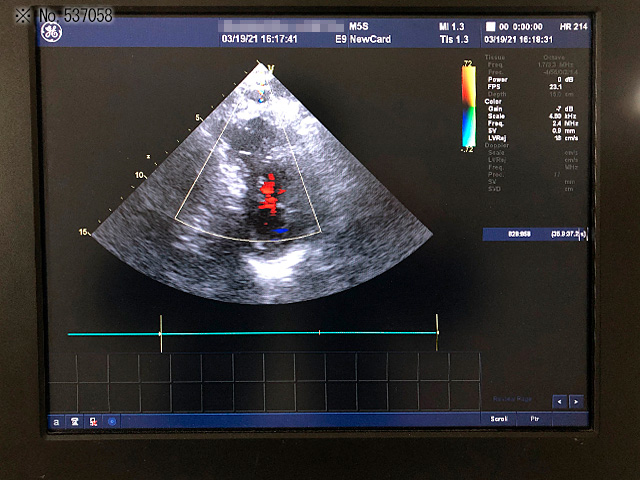Go to the next review page arrow
This screenshot has width=640, height=480.
(x=576, y=402)
